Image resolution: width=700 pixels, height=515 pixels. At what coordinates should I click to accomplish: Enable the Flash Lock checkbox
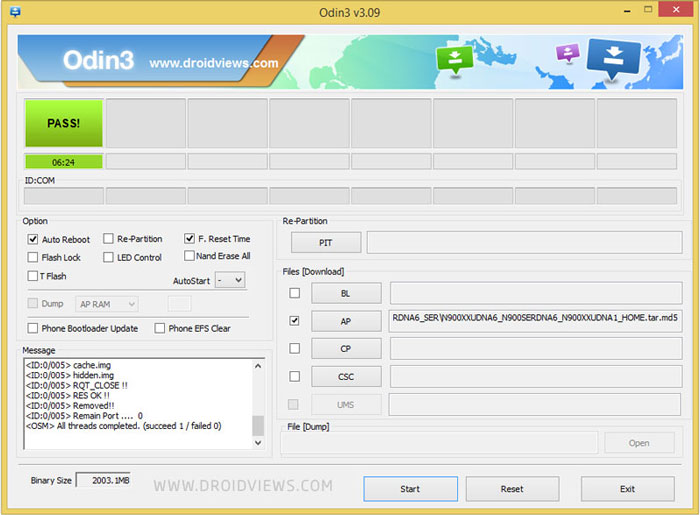point(33,258)
